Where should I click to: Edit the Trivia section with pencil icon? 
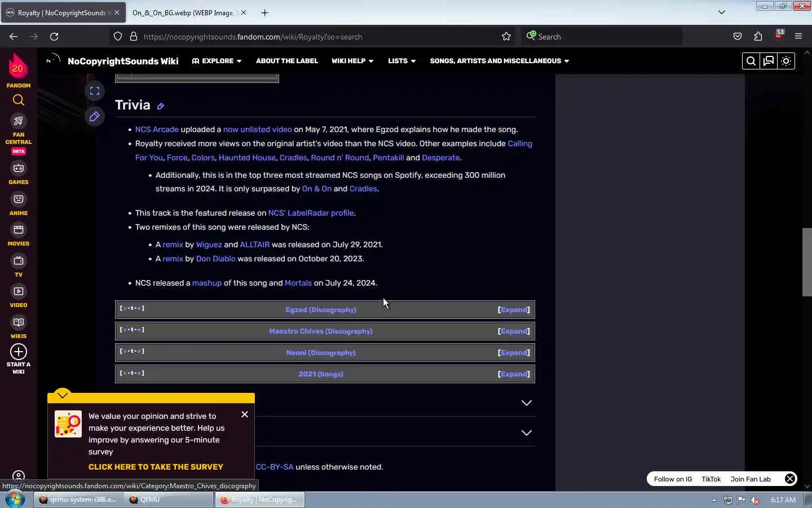tap(161, 106)
